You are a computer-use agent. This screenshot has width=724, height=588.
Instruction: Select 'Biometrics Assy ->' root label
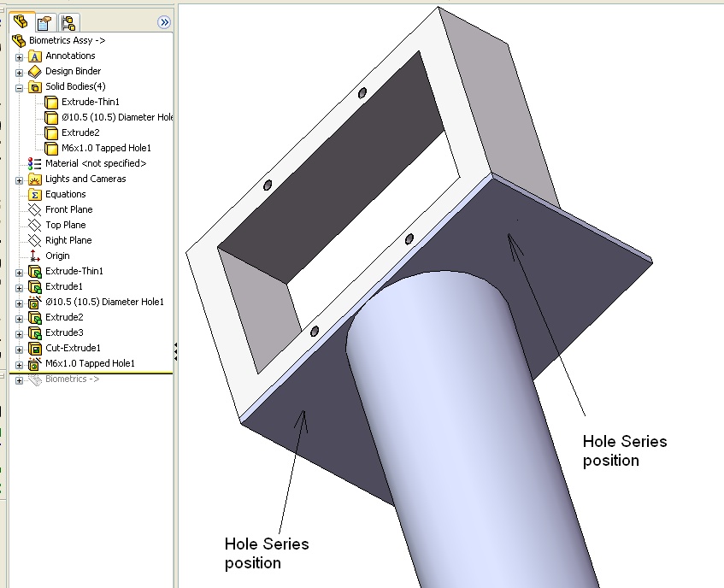pyautogui.click(x=67, y=41)
